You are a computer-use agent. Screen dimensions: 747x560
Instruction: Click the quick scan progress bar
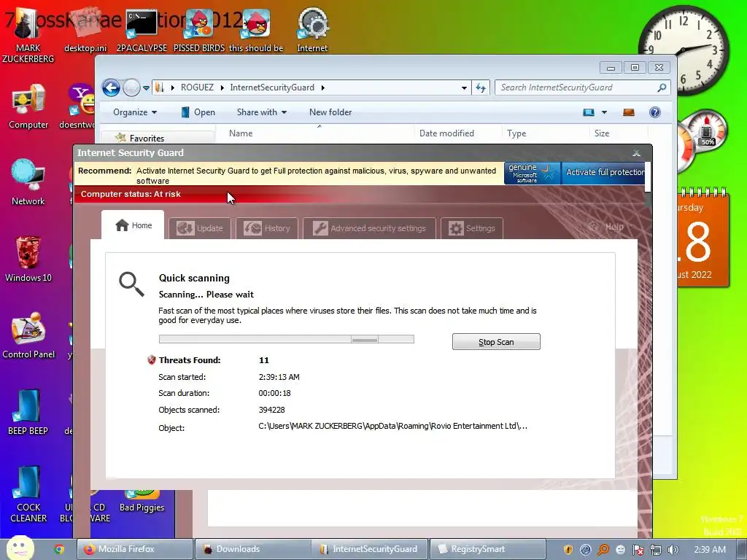(x=286, y=339)
